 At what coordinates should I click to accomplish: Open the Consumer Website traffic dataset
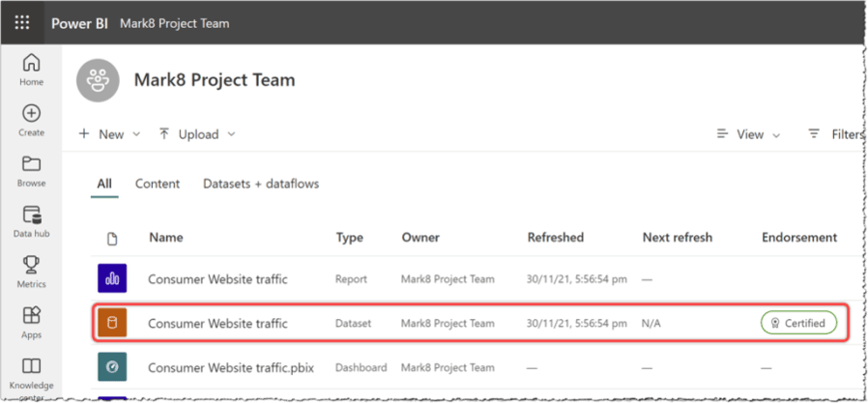(217, 324)
